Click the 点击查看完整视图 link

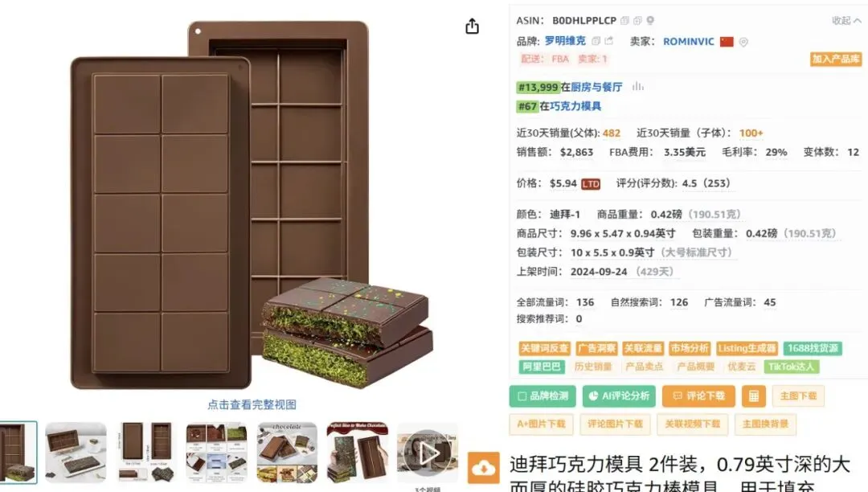252,404
